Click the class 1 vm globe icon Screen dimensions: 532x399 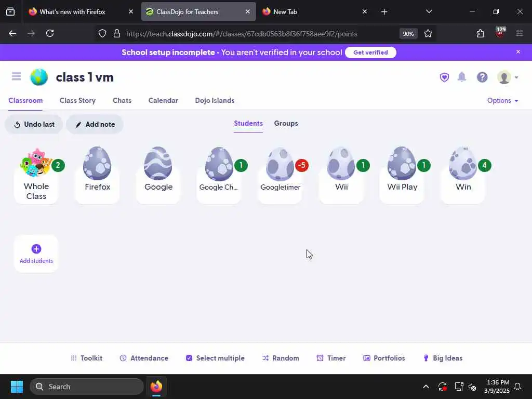point(39,77)
